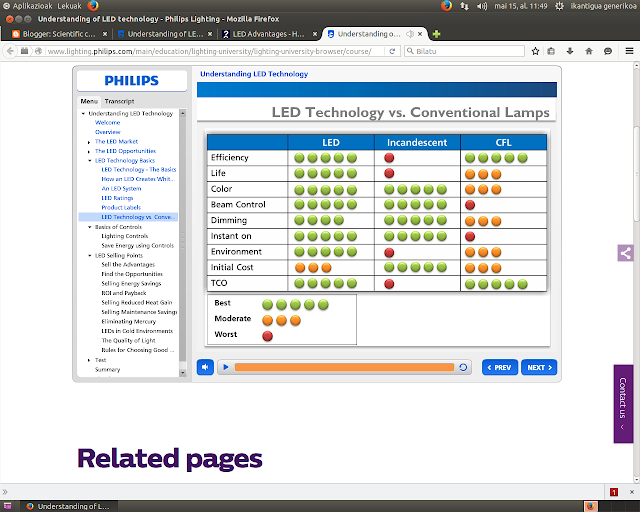Open the Transcript tab

pos(119,101)
